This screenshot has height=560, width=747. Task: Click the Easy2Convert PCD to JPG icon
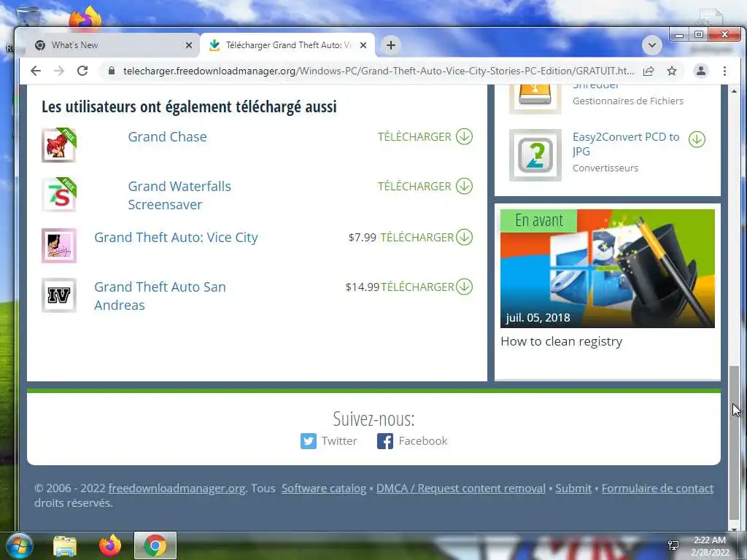535,155
